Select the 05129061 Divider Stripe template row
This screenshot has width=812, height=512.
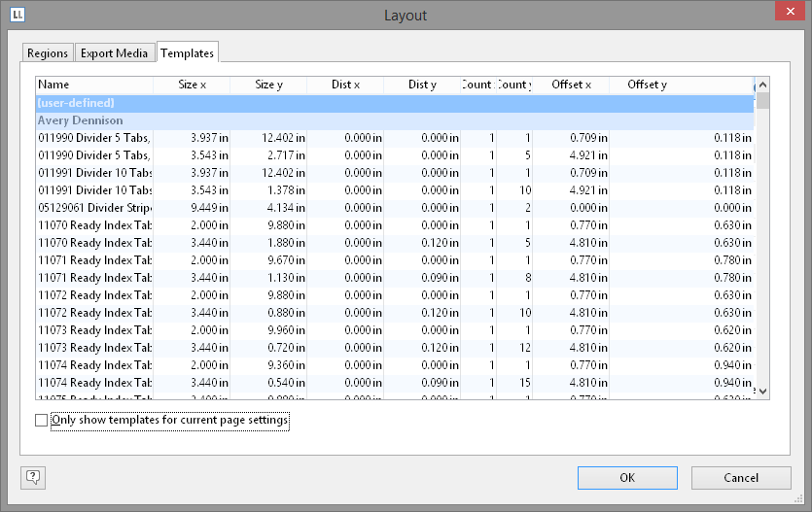click(x=94, y=208)
